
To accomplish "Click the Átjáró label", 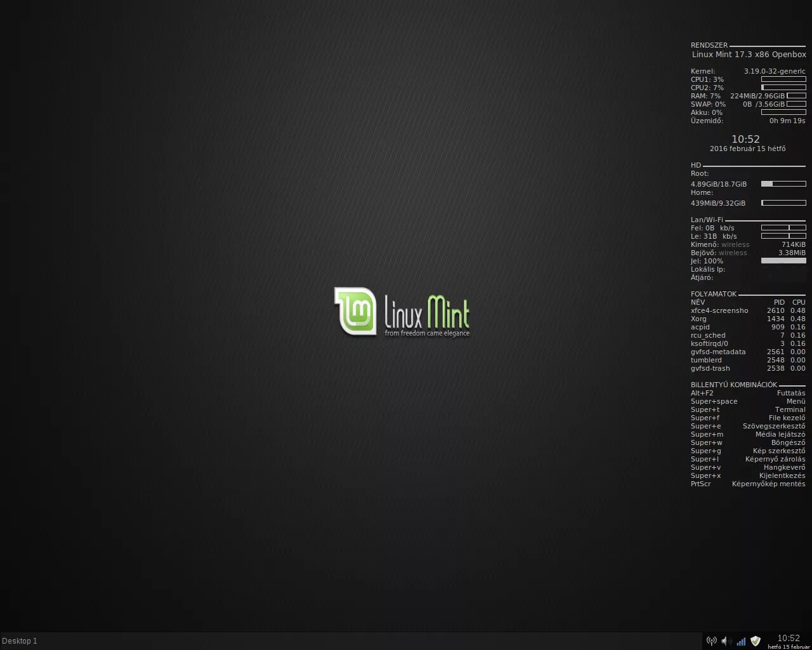I will tap(702, 277).
